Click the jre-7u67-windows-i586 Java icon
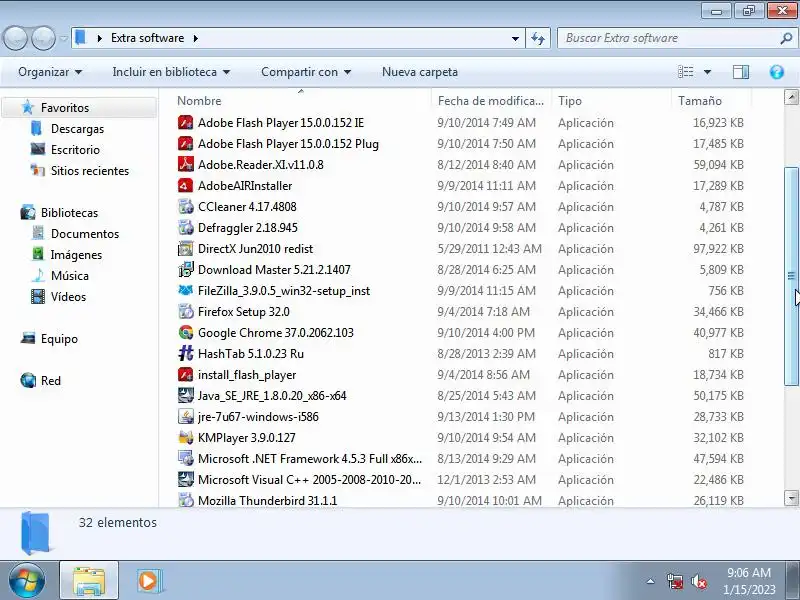The width and height of the screenshot is (800, 600). (x=185, y=416)
